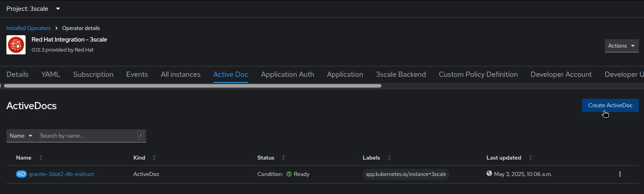The width and height of the screenshot is (644, 194).
Task: Open the Project: 3scale dropdown
Action: [33, 9]
